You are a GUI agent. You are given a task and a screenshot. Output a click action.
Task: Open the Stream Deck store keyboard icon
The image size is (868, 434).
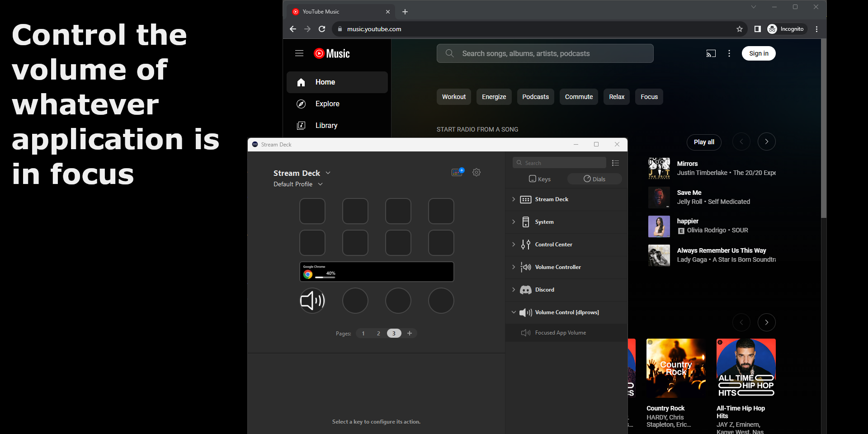[458, 172]
